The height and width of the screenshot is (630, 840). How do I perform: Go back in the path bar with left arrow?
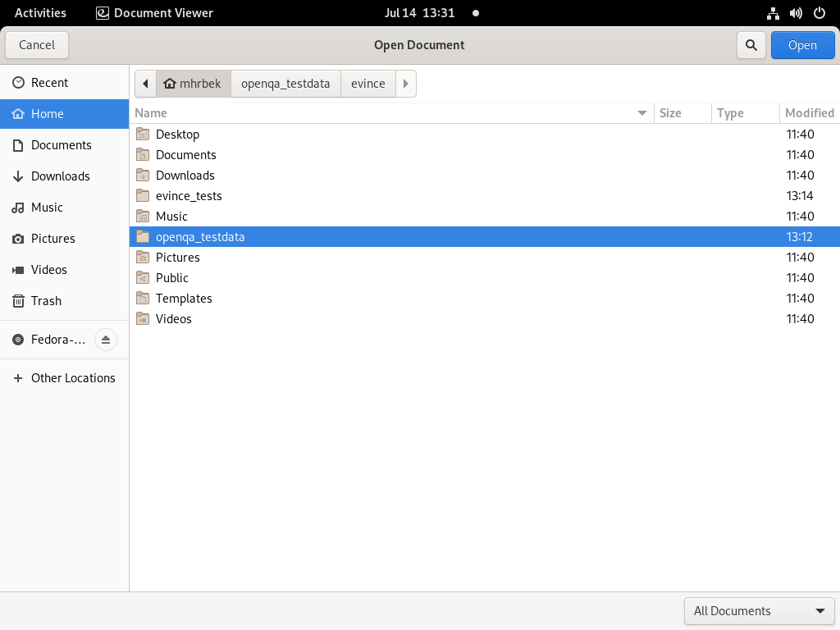point(145,84)
